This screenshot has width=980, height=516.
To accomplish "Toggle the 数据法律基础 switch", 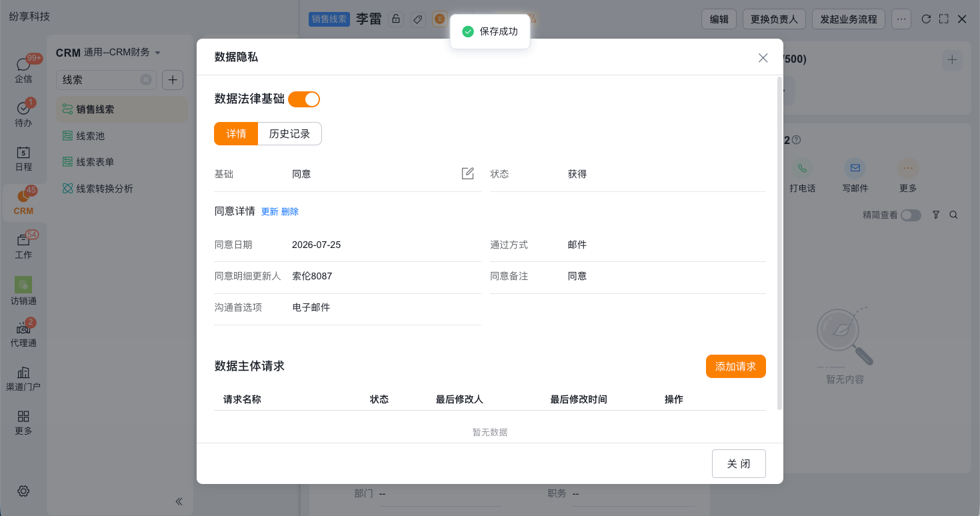I will (304, 99).
